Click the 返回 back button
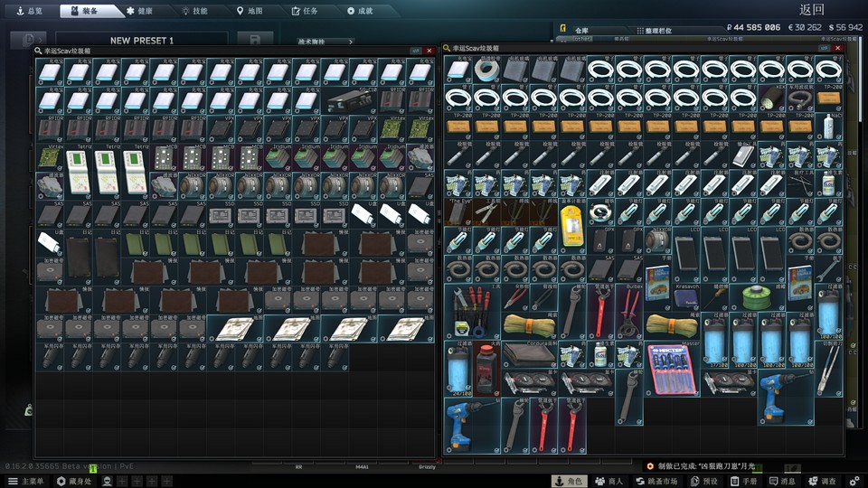Image resolution: width=868 pixels, height=488 pixels. click(x=812, y=9)
